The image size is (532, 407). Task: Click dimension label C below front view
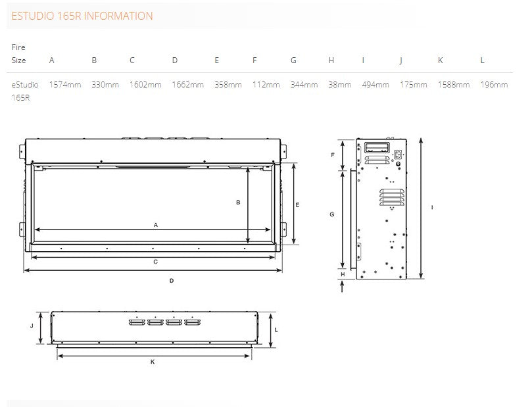pos(155,262)
